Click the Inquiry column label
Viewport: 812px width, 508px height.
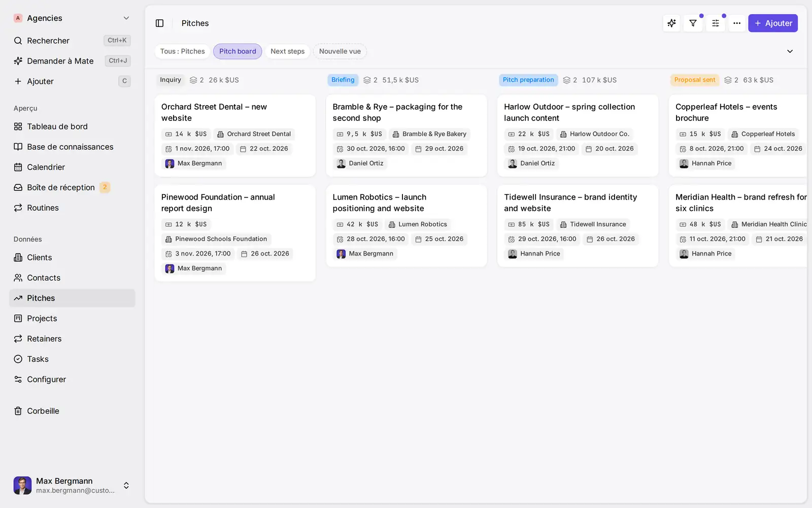pos(171,80)
